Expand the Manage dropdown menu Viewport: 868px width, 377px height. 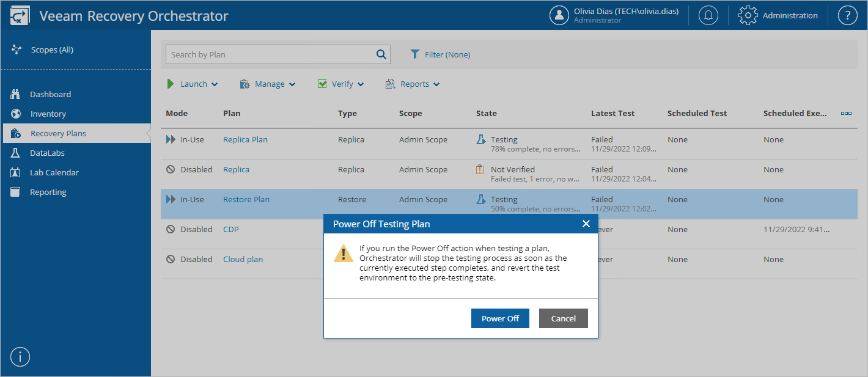pos(268,84)
